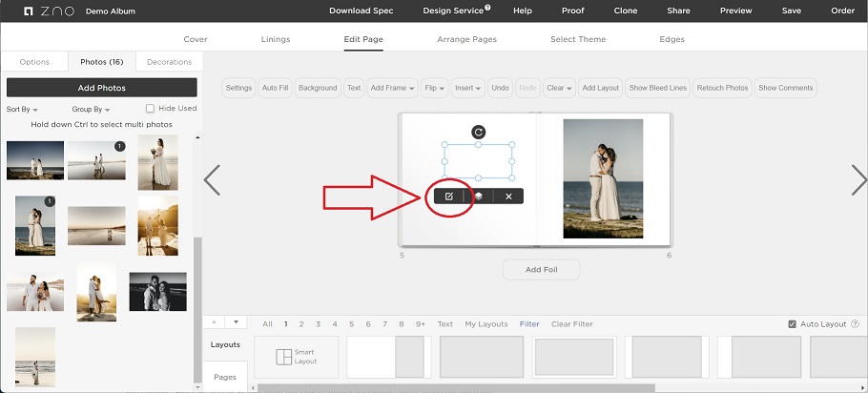Expand the Flip dropdown
868x393 pixels.
coord(436,88)
